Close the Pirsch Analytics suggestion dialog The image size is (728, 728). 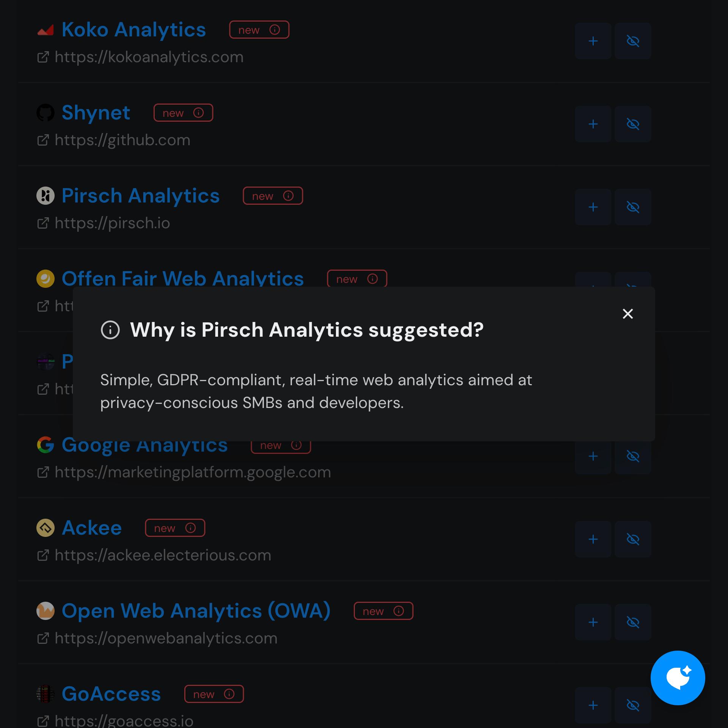point(628,314)
